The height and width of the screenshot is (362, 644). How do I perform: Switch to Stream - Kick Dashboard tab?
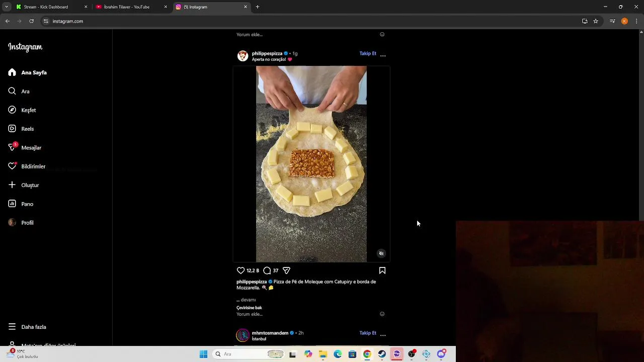point(46,7)
